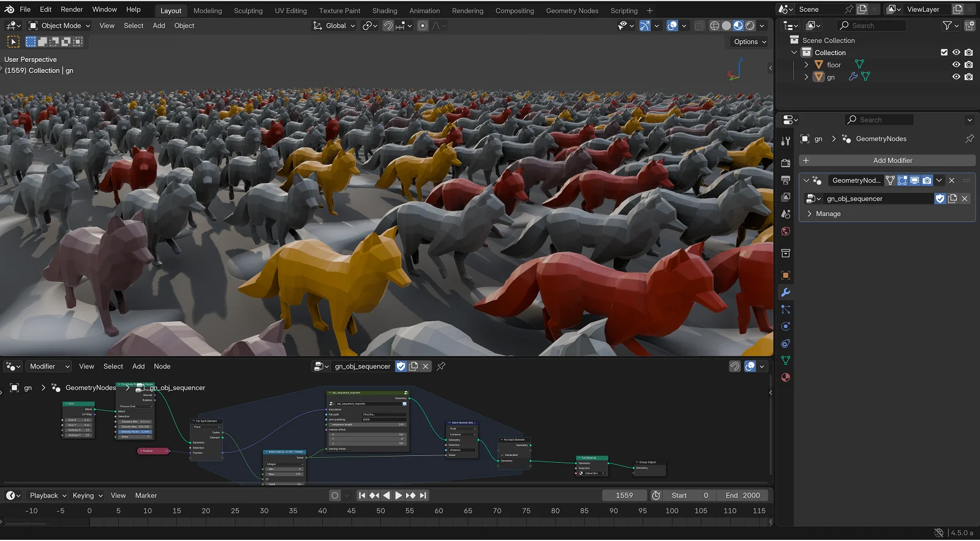The image size is (980, 541).
Task: Open the Modifiers properties tab wrench icon
Action: (786, 293)
